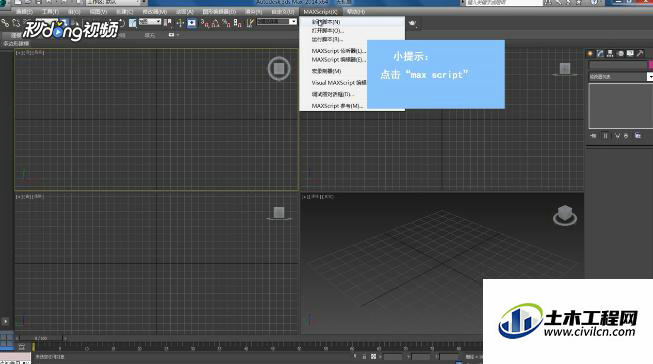Open Configure Modifier Sets
This screenshot has width=653, height=364.
(638, 136)
